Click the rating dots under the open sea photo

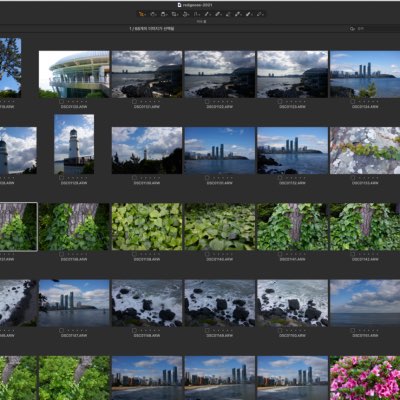point(368,330)
